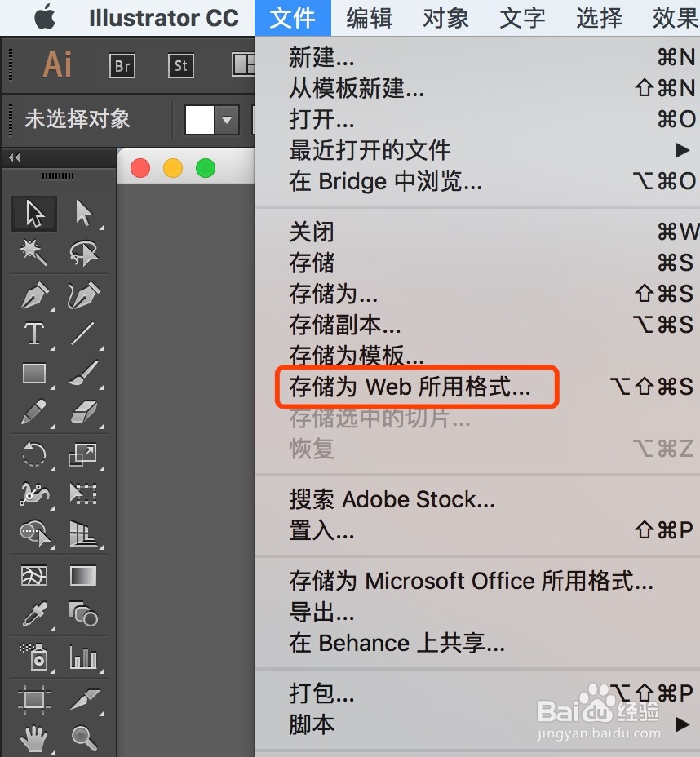Select the Curvature tool
Viewport: 700px width, 757px height.
point(83,295)
